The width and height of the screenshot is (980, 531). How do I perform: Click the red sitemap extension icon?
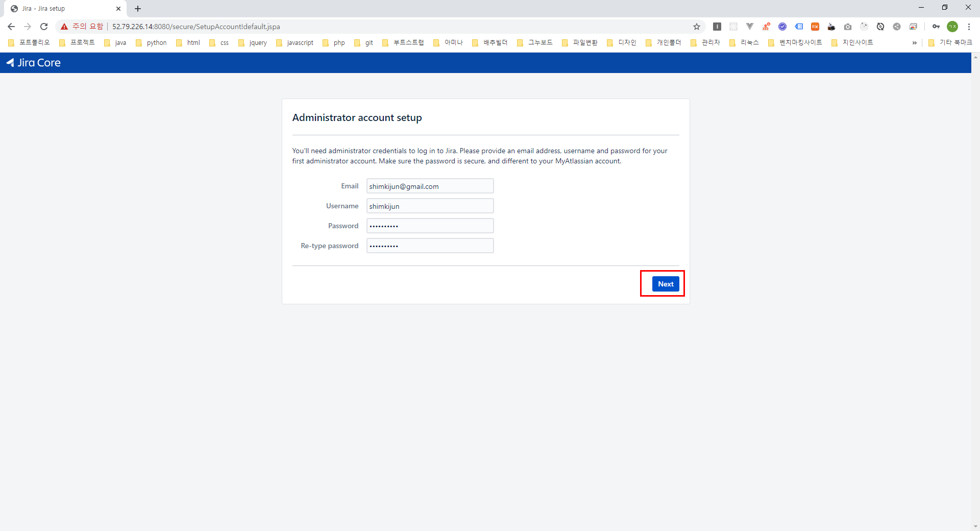766,27
